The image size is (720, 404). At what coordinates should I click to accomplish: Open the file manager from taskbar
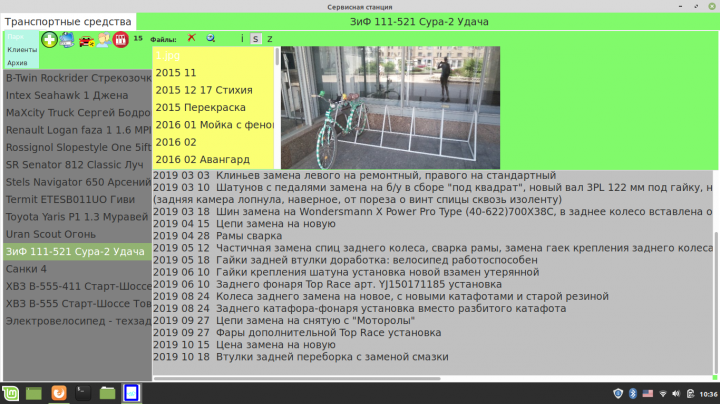pyautogui.click(x=107, y=393)
